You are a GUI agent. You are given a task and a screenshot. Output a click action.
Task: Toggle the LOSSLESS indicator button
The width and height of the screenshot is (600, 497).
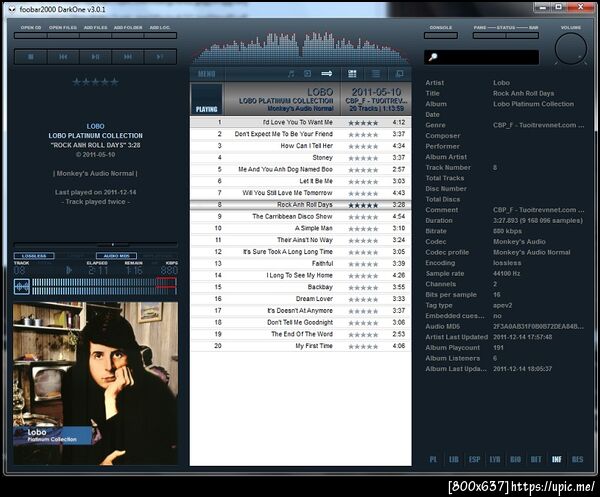34,256
